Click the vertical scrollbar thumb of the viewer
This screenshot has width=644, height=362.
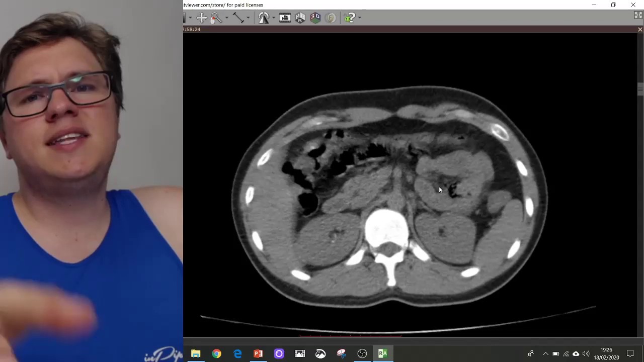point(640,89)
